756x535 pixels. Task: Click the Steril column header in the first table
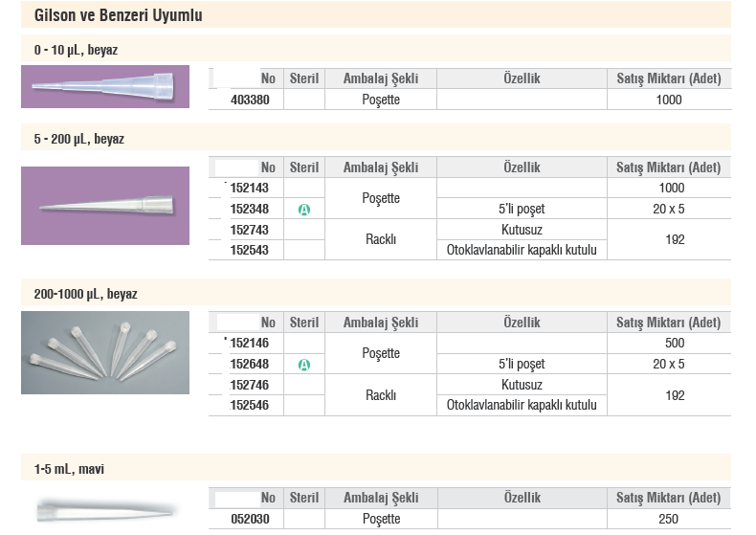[x=304, y=78]
